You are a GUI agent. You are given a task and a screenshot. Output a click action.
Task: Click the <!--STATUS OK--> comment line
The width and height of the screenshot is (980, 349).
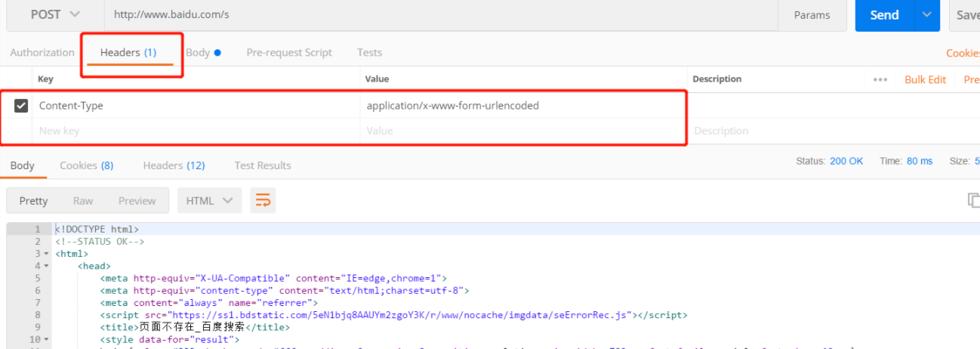click(100, 241)
